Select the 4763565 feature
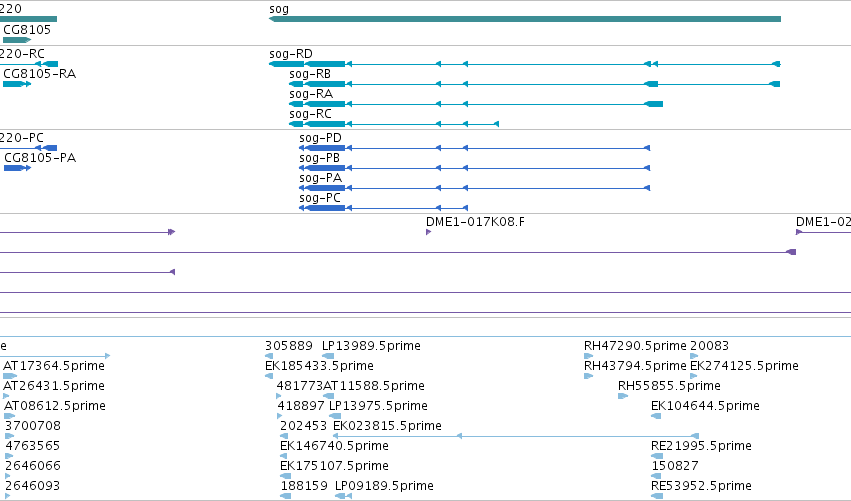The image size is (851, 501). 9,456
